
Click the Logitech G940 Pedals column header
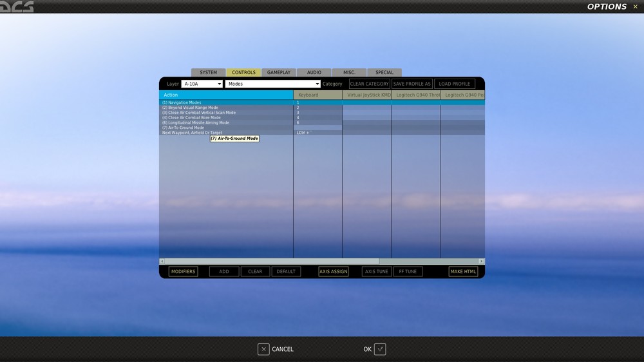coord(462,95)
